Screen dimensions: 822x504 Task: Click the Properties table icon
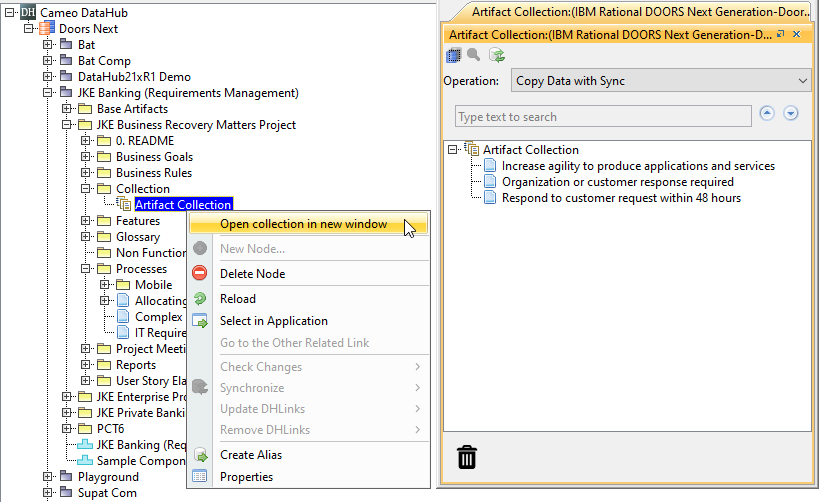click(200, 476)
